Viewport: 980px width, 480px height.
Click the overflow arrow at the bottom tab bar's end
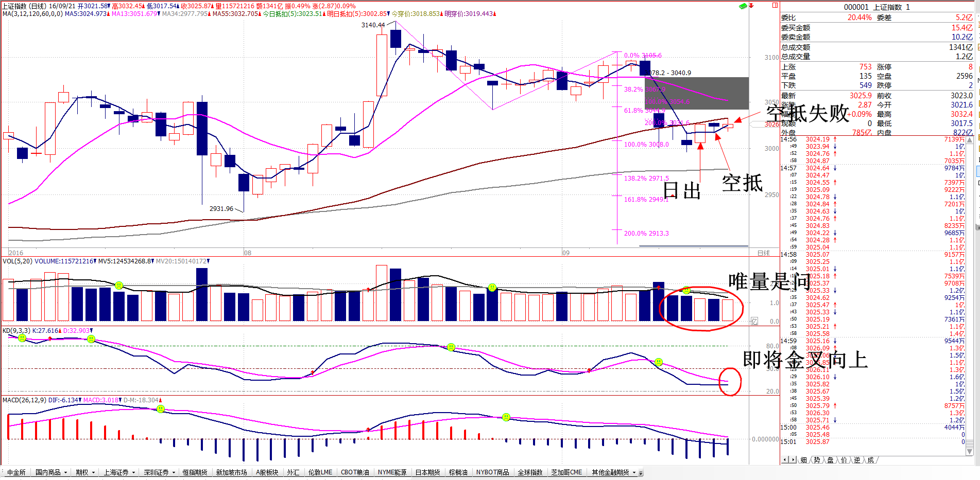(x=641, y=473)
